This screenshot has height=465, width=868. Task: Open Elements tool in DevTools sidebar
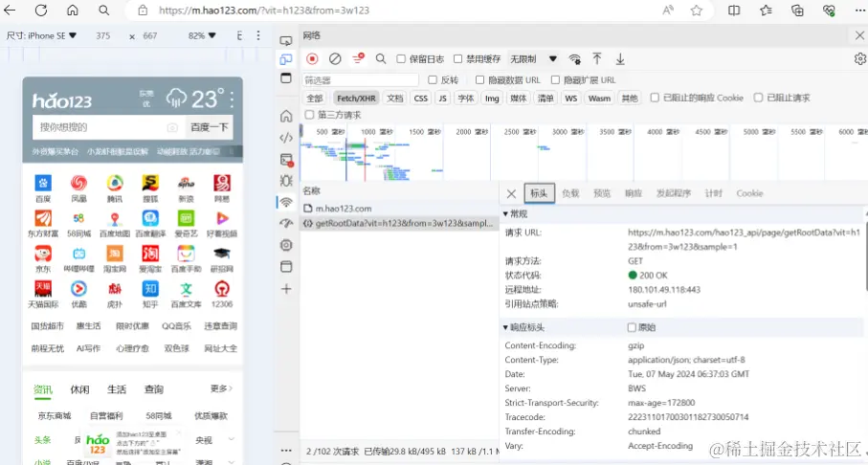[286, 138]
